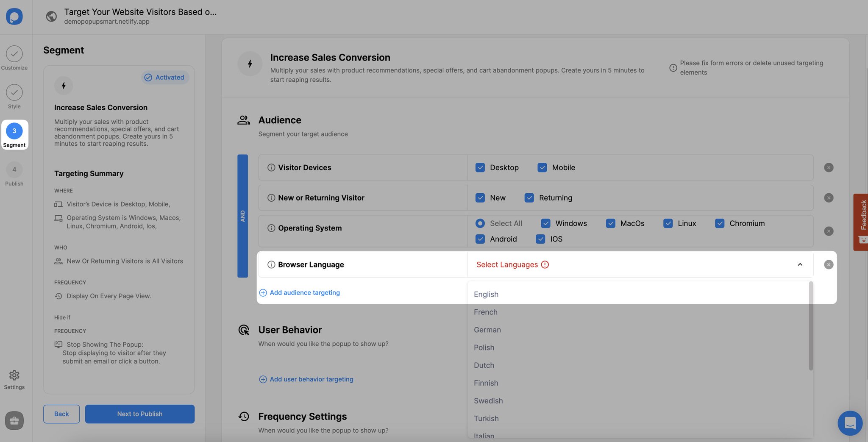This screenshot has width=868, height=442.
Task: Disable the Returning visitor option
Action: [529, 197]
